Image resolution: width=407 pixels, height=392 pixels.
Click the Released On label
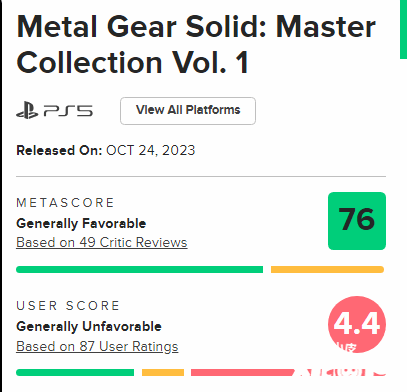pos(59,150)
